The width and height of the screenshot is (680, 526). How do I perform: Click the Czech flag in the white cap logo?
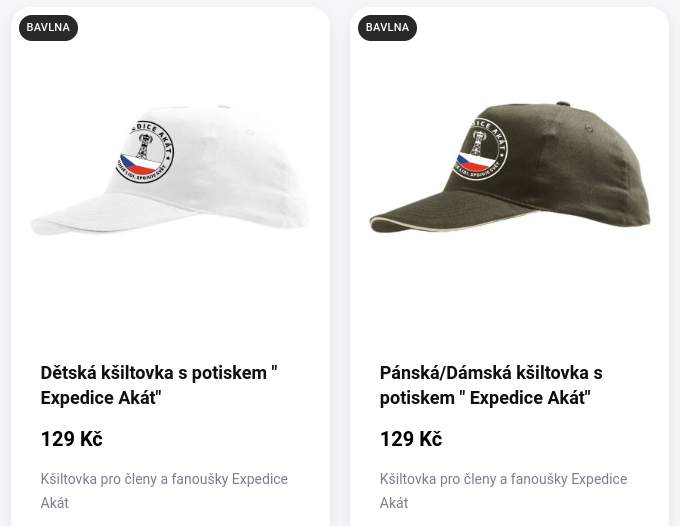137,164
